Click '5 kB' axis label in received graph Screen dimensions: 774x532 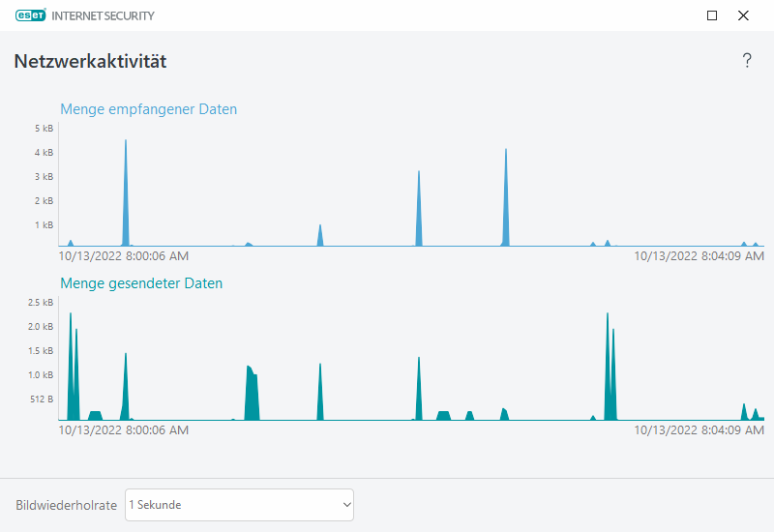pos(44,129)
